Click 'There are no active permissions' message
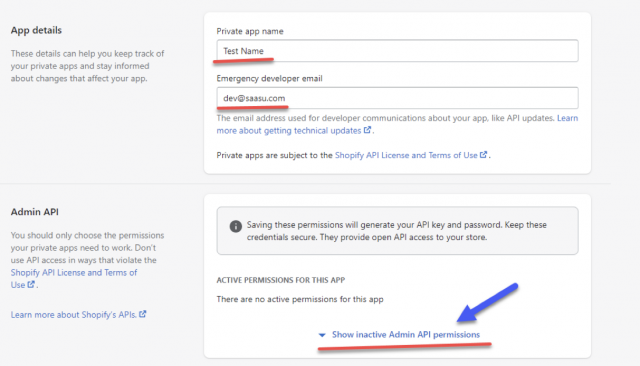 (300, 299)
